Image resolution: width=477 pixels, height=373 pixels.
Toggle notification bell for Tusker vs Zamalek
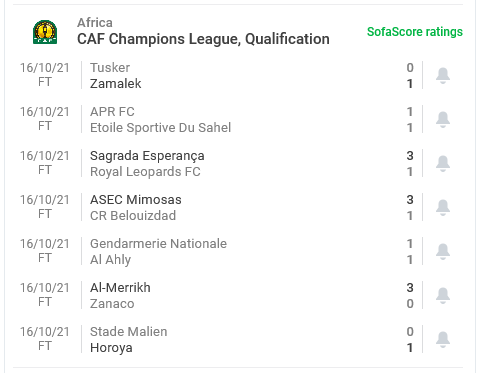[443, 75]
